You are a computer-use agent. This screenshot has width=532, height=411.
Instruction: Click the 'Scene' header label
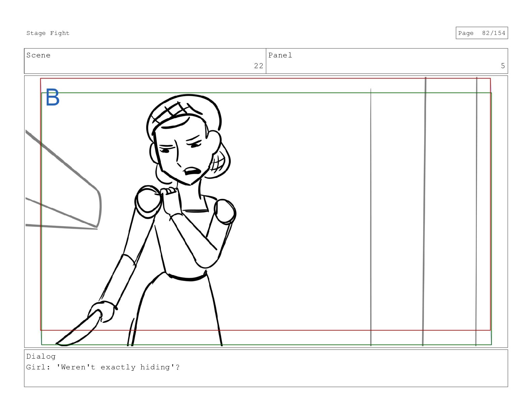[x=38, y=55]
